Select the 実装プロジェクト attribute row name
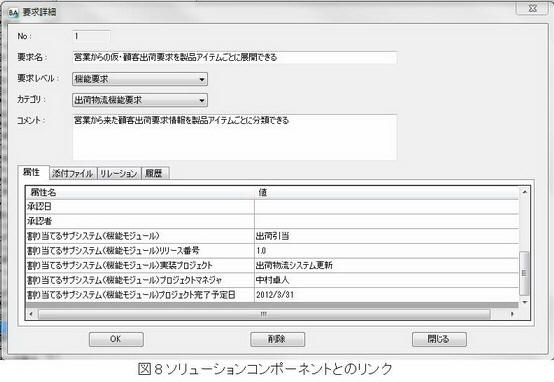The image size is (554, 382). (140, 265)
